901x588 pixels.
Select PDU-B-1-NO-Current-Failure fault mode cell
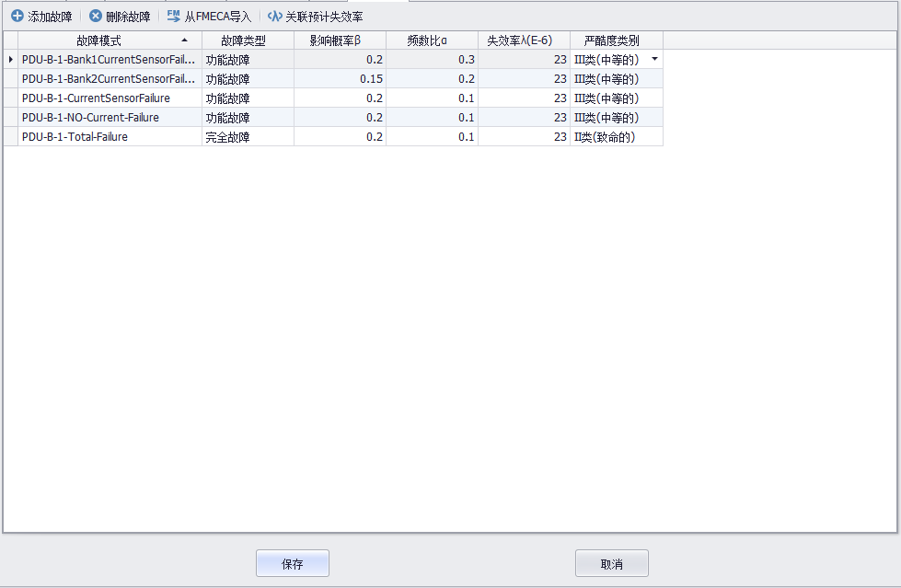110,117
